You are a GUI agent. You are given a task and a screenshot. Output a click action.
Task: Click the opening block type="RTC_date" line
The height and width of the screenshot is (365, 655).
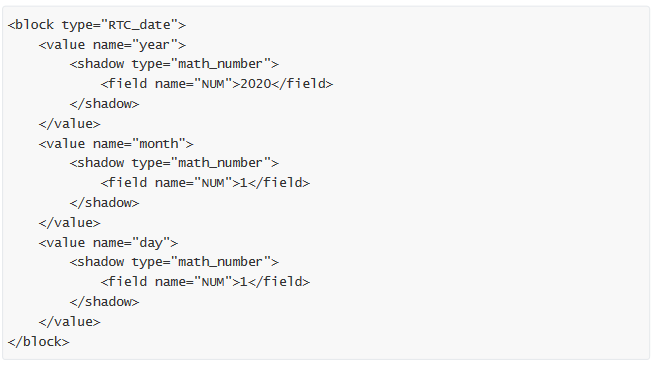96,25
